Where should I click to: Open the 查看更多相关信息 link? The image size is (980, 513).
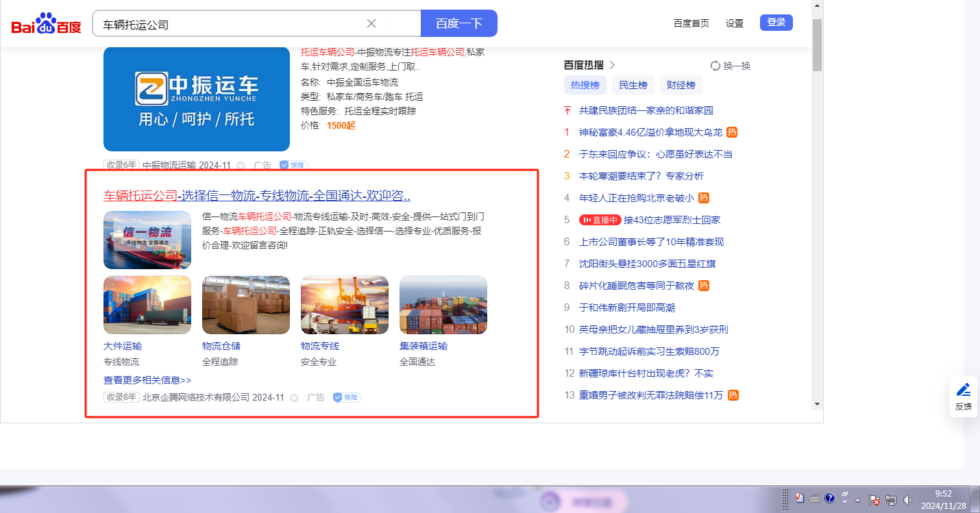[x=147, y=380]
